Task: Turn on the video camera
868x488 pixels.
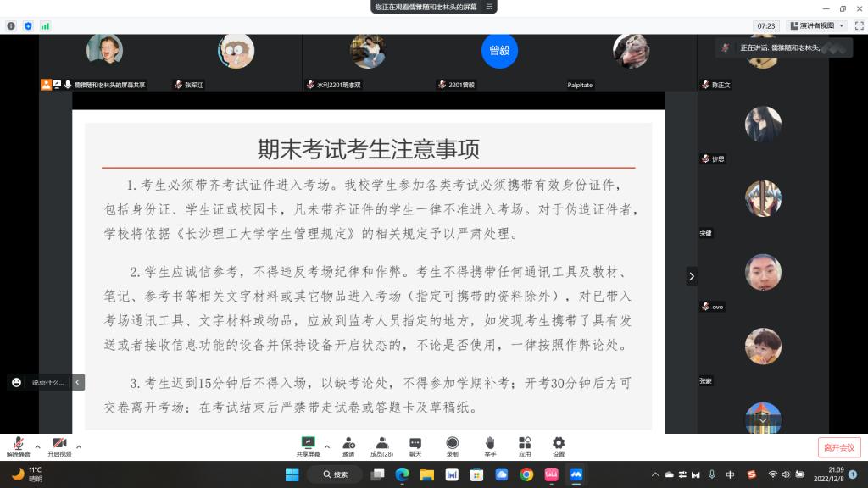Action: point(59,444)
